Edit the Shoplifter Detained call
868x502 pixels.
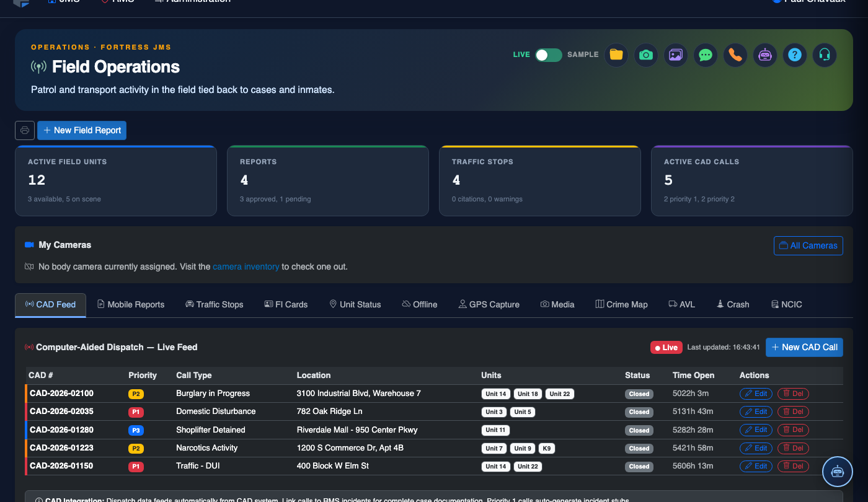coord(756,429)
